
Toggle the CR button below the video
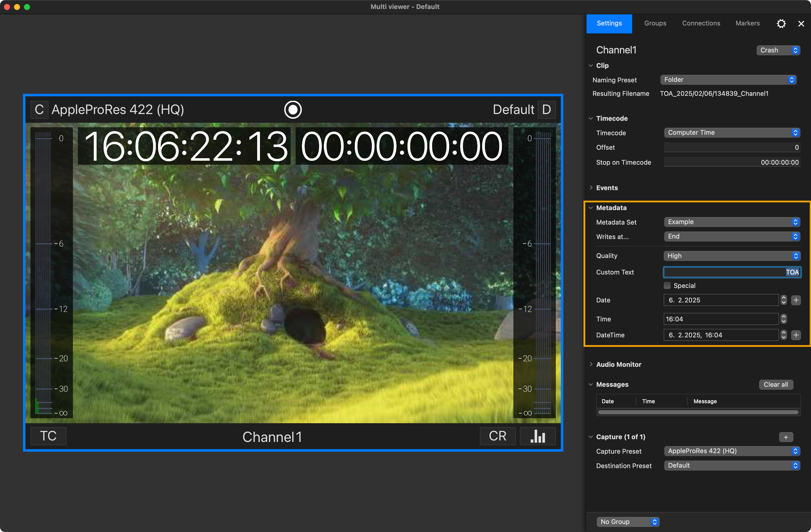(x=497, y=436)
